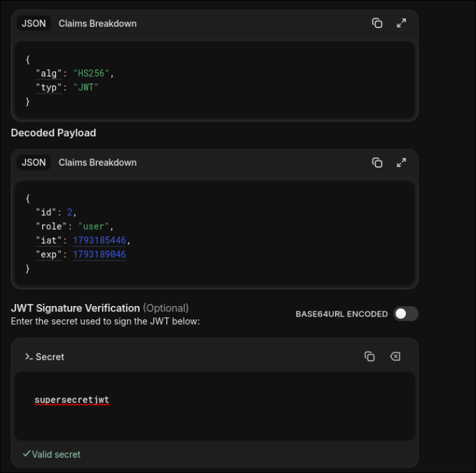Click the "exp" key in payload
The width and height of the screenshot is (476, 473).
click(49, 255)
